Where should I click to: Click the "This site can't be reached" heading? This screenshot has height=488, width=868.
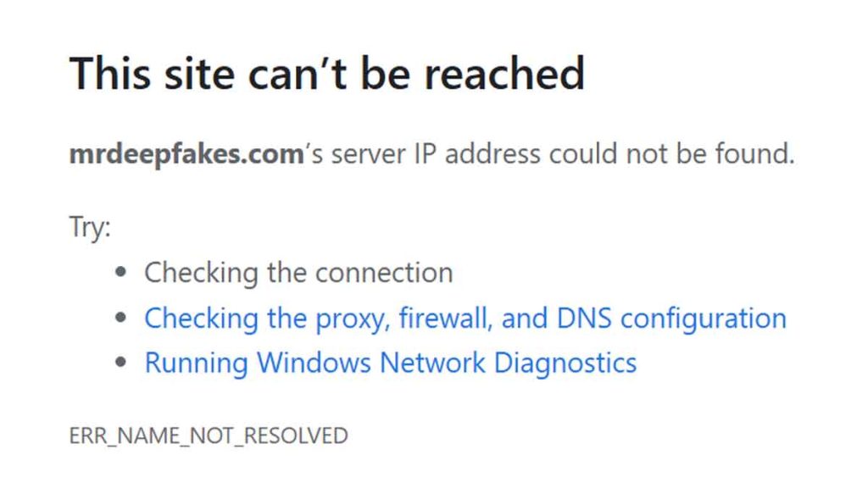pos(326,73)
